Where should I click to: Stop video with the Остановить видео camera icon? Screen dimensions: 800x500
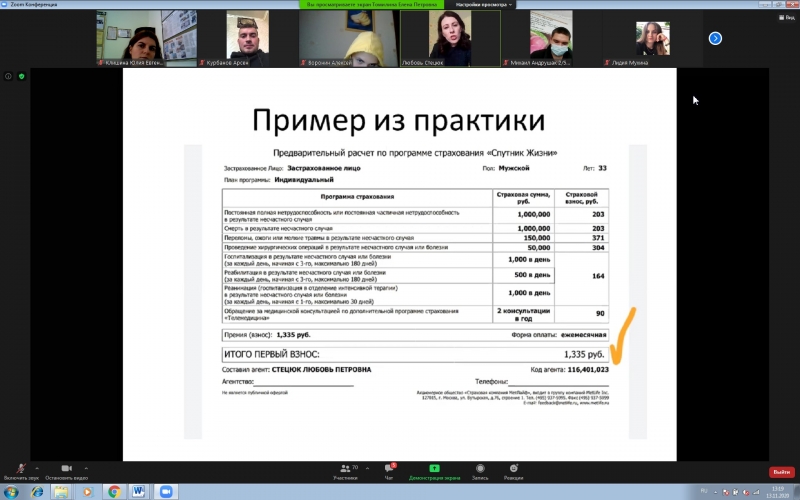[x=66, y=468]
